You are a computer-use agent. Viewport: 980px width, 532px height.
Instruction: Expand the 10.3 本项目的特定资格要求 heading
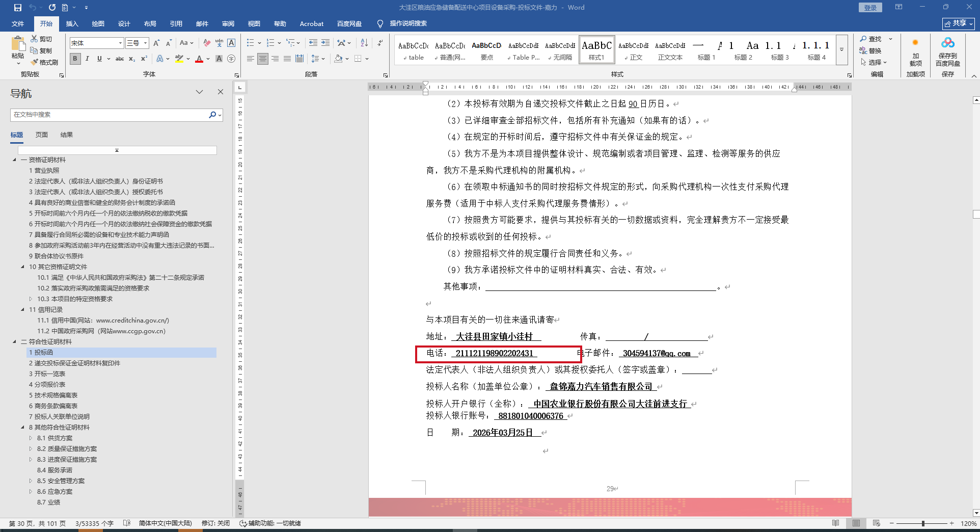31,299
